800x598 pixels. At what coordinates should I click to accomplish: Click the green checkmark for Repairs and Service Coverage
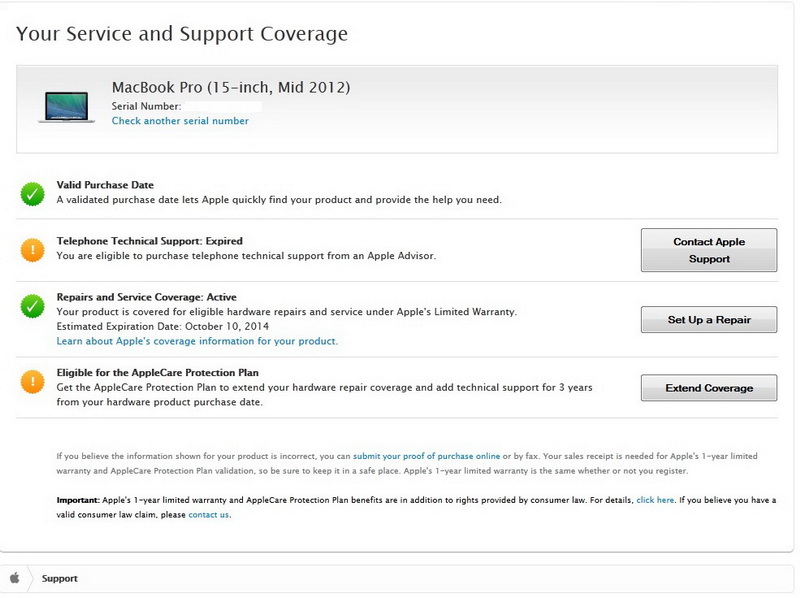33,305
